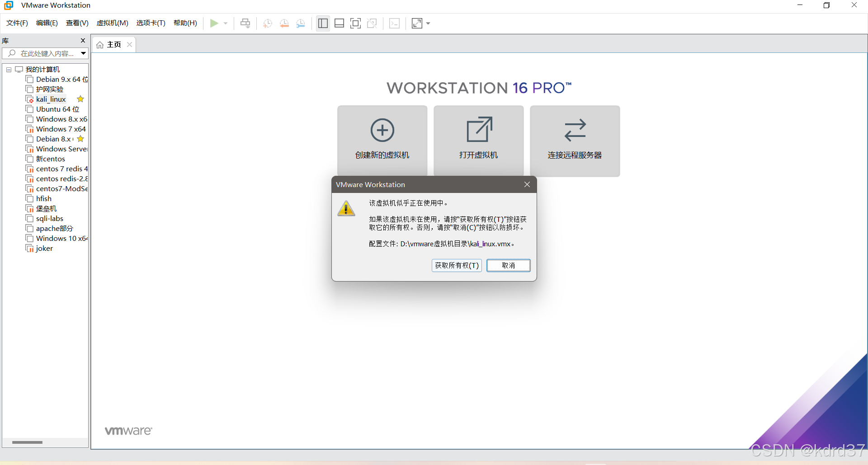Viewport: 868px width, 465px height.
Task: Open the stretch display dropdown arrow
Action: pyautogui.click(x=428, y=23)
